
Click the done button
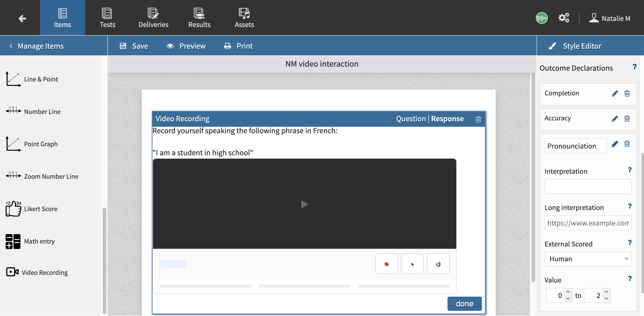point(464,304)
